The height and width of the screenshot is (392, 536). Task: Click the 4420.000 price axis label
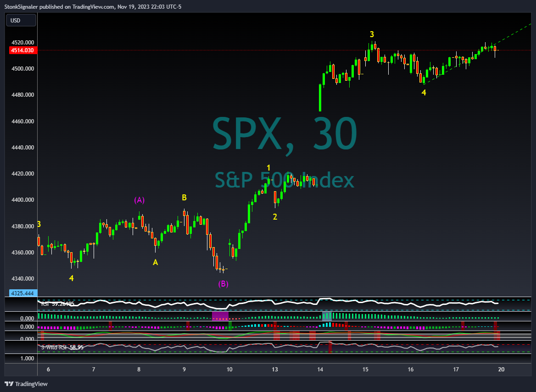[x=23, y=173]
